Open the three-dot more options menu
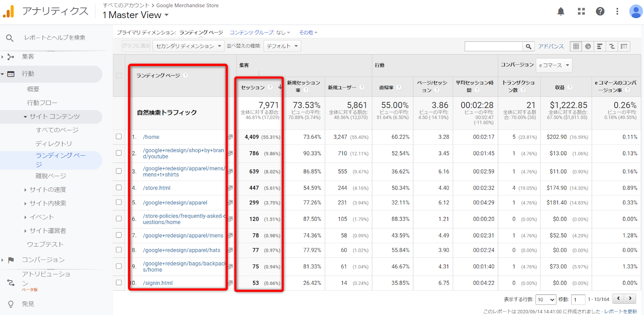The image size is (644, 315). [617, 11]
